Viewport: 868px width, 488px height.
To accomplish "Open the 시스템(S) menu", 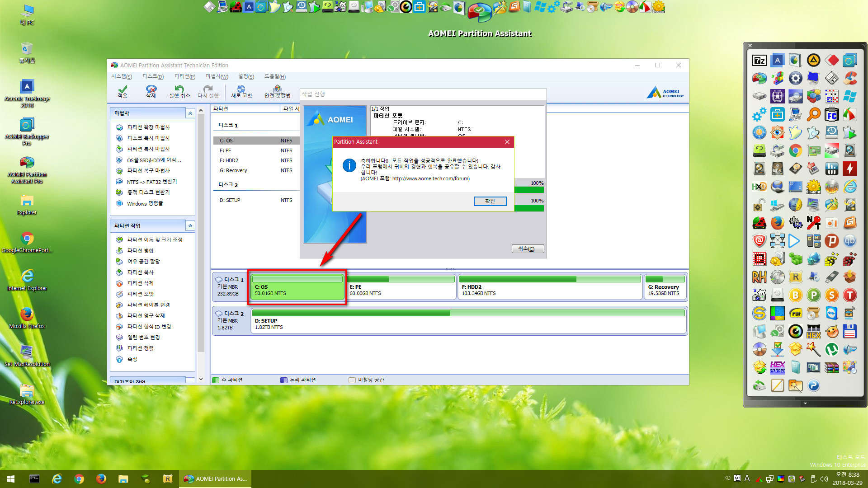I will 122,76.
